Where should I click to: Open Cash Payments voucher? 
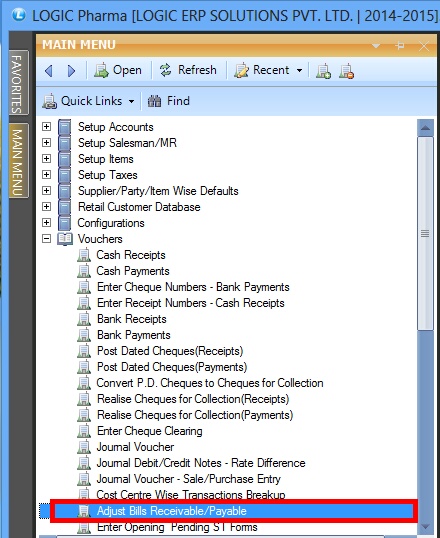click(133, 271)
